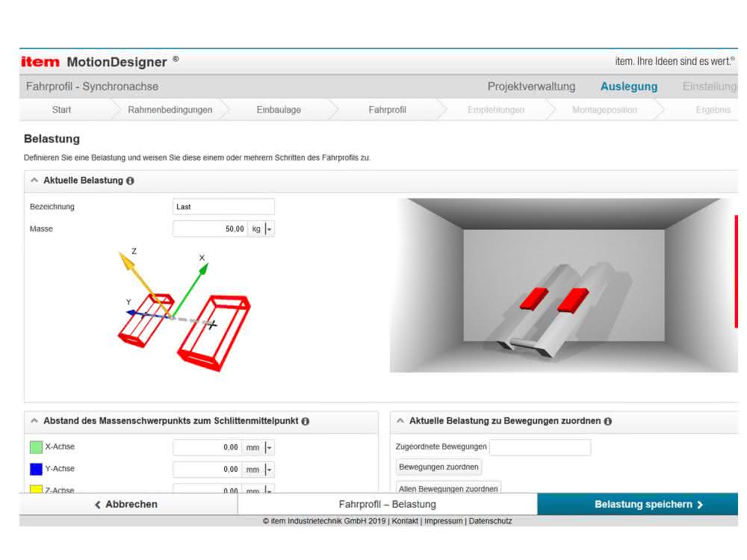Open info icon beside Aktuelle Belastung zu Bewegungen zuordnen

[x=608, y=421]
